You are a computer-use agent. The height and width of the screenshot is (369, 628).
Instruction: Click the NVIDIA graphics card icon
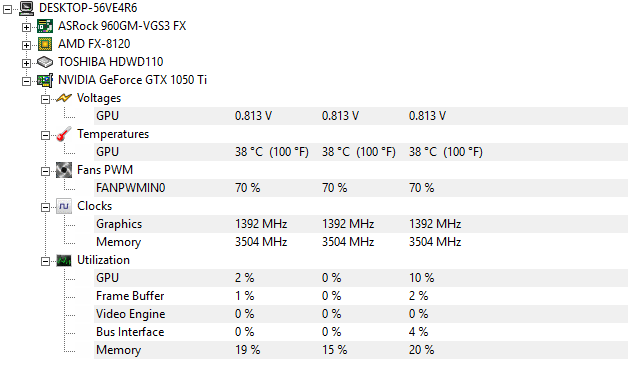(45, 80)
